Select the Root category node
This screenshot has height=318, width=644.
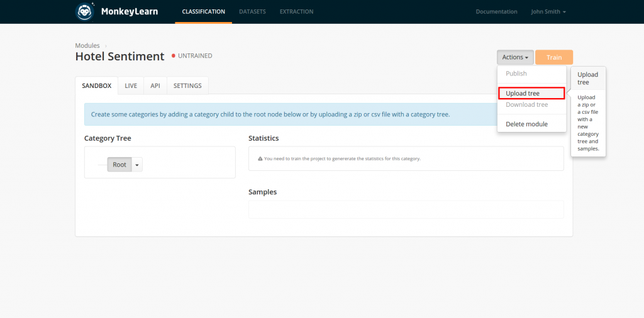click(x=119, y=165)
